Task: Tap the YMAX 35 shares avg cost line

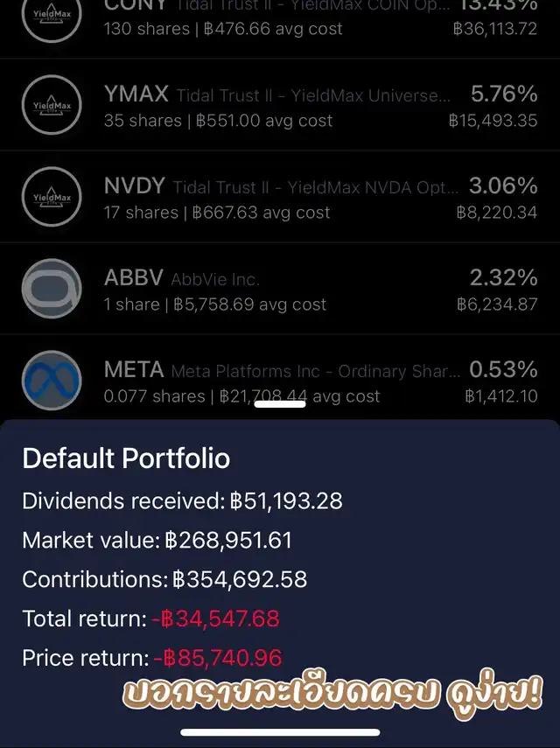Action: point(218,121)
